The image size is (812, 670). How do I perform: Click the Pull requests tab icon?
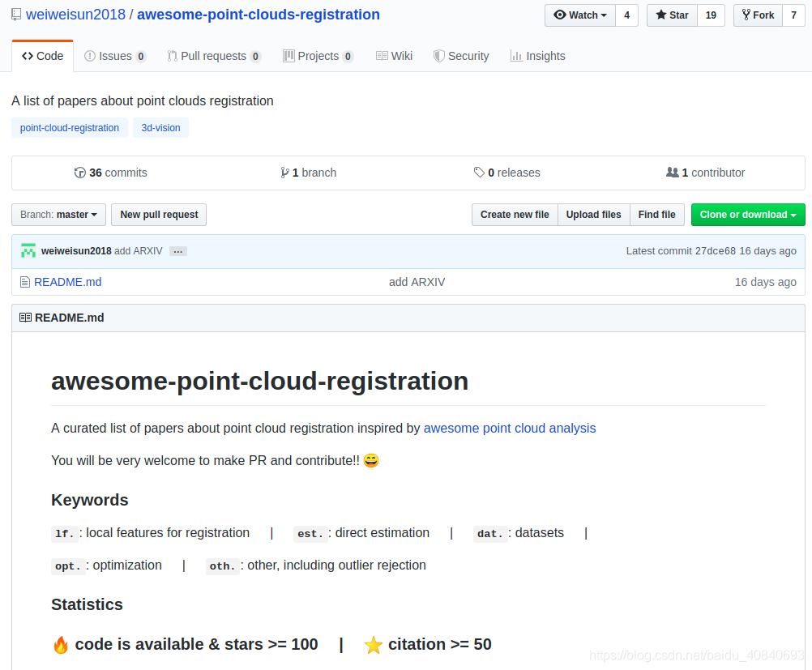tap(172, 56)
